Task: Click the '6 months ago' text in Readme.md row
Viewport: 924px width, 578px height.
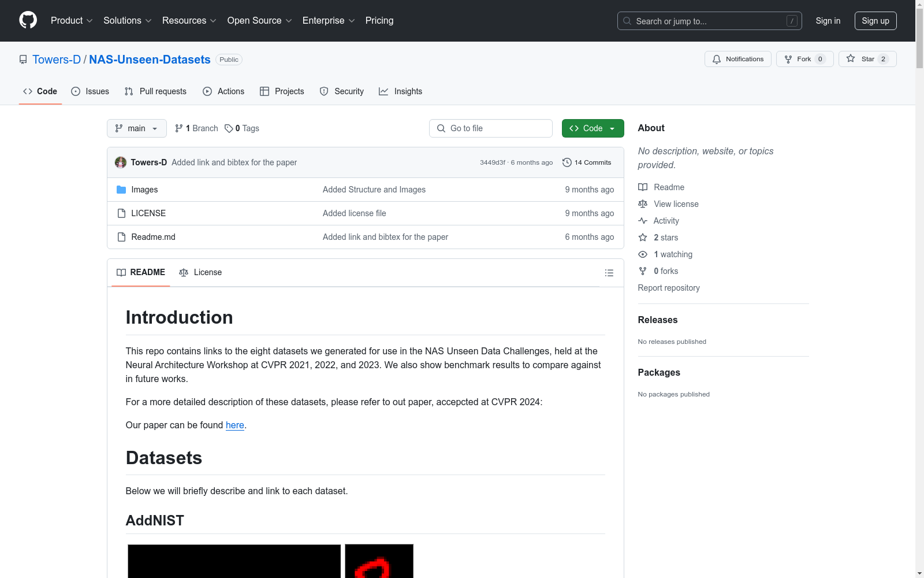Action: click(590, 237)
